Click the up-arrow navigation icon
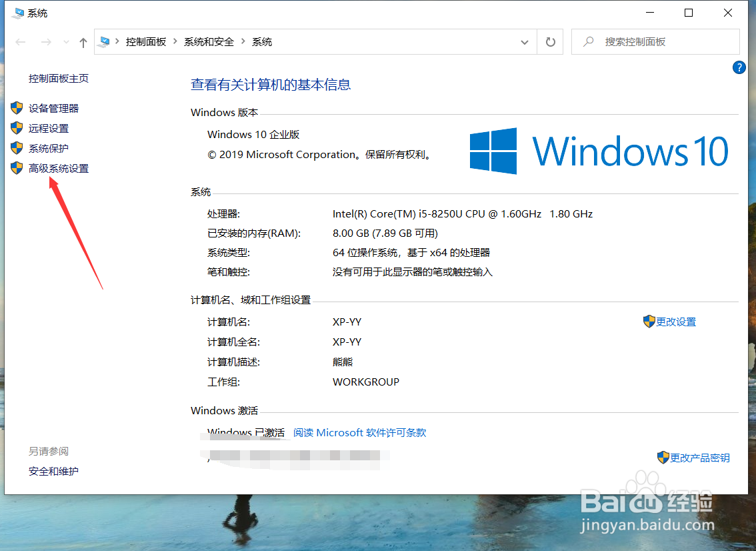 coord(82,41)
